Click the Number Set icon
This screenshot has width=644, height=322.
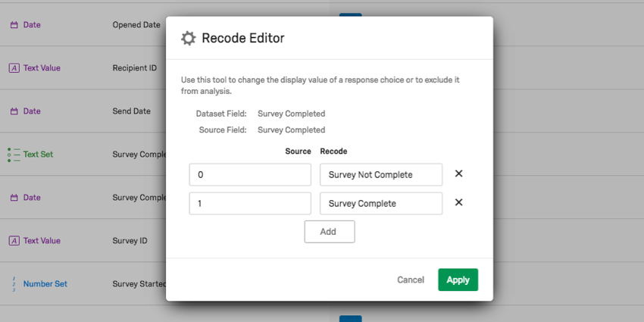point(14,284)
